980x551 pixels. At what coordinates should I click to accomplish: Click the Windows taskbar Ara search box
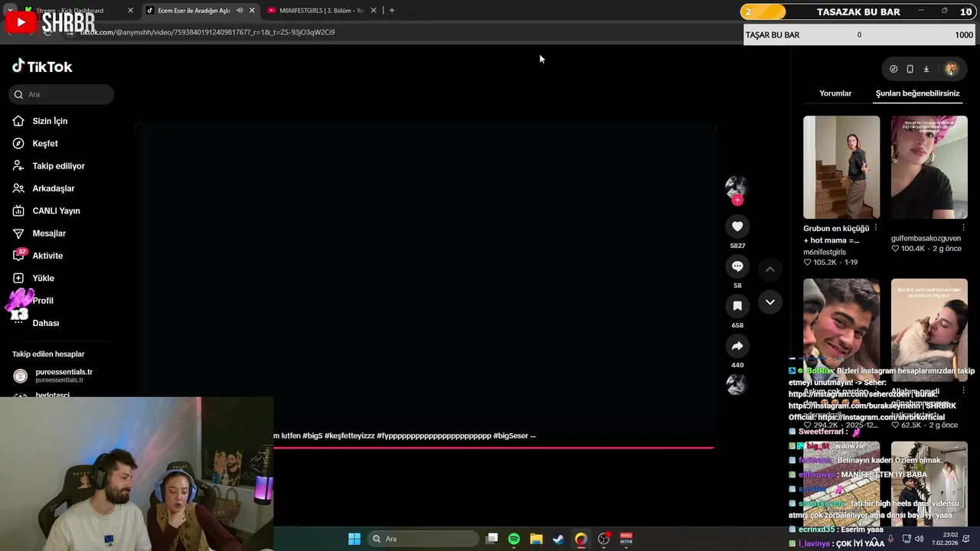pyautogui.click(x=423, y=539)
